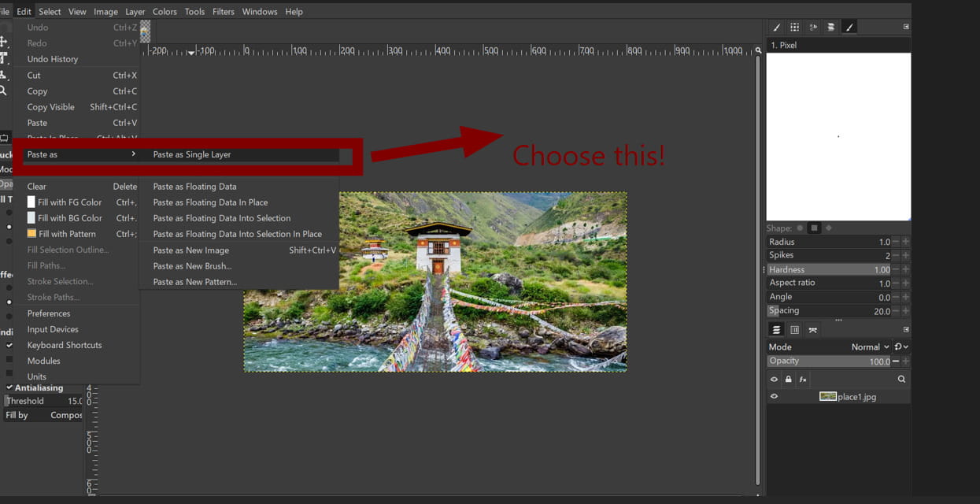Viewport: 980px width, 504px height.
Task: Click the Fill with FG Color swatch icon
Action: [31, 202]
